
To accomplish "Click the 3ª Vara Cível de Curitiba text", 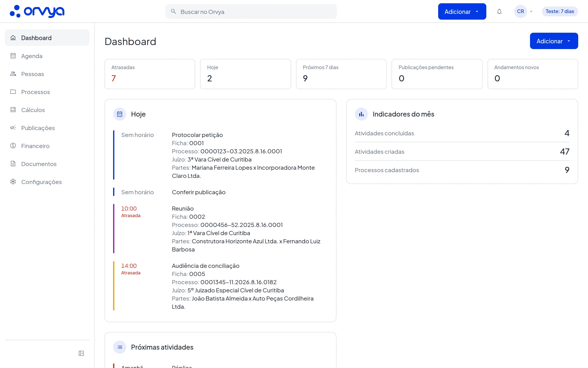I will pos(219,159).
